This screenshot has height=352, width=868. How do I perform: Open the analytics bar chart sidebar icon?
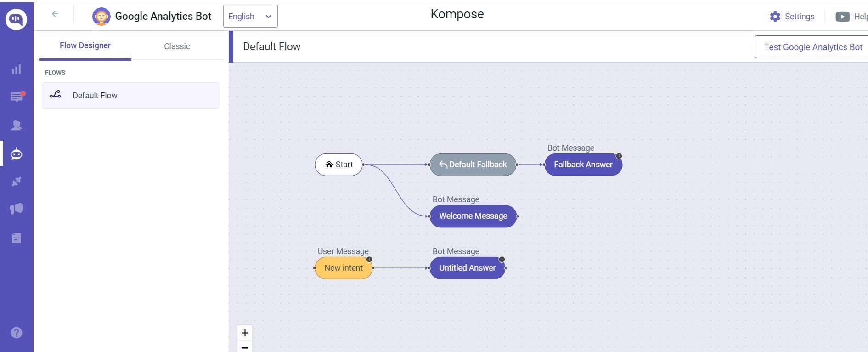click(17, 69)
